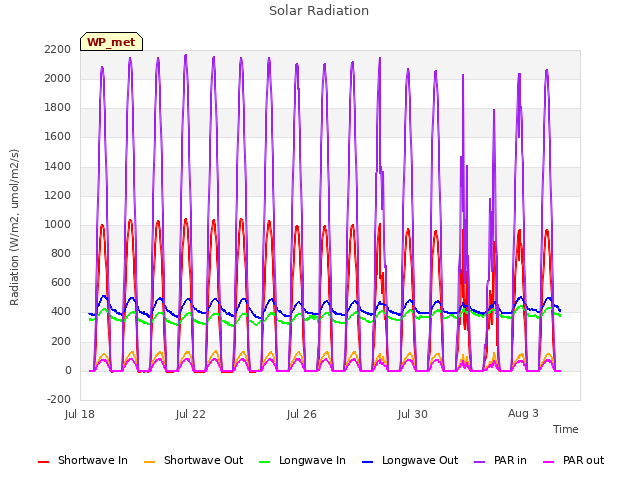Screen dimensions: 640x480
Task: Click the Time x-axis title
Action: pyautogui.click(x=566, y=429)
